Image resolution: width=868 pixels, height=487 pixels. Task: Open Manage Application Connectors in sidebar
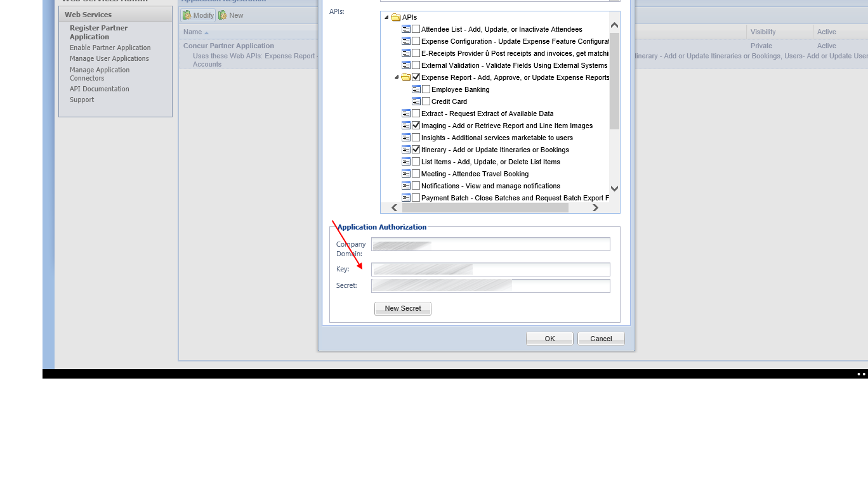click(100, 74)
